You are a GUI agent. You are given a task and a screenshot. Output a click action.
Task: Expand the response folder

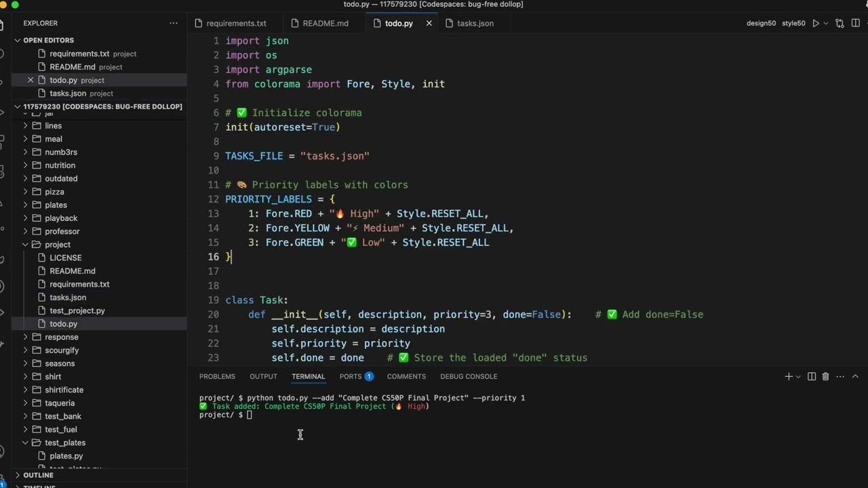click(61, 338)
